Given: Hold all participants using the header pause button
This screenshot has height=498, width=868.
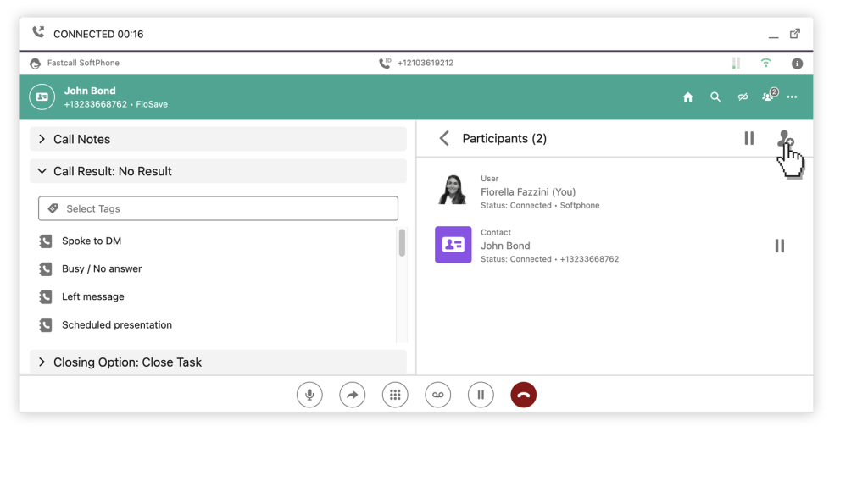Looking at the screenshot, I should coord(749,138).
